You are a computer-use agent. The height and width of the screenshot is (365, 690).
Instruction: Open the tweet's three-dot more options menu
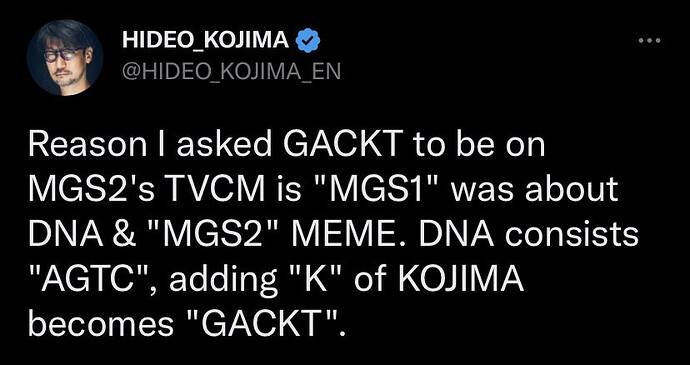pos(649,41)
